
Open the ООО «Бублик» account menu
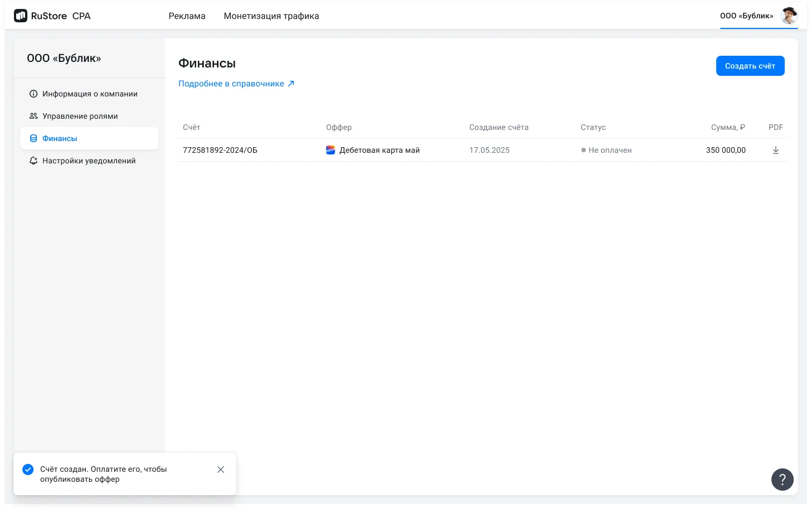746,16
